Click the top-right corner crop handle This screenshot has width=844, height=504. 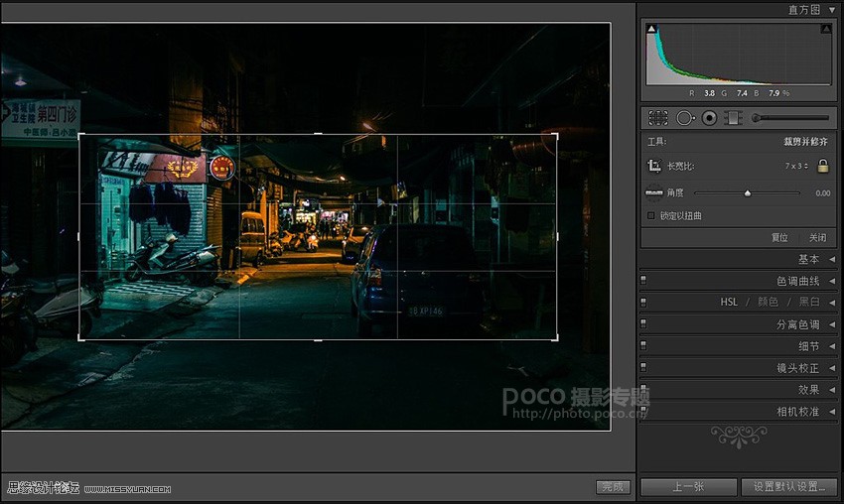coord(557,135)
